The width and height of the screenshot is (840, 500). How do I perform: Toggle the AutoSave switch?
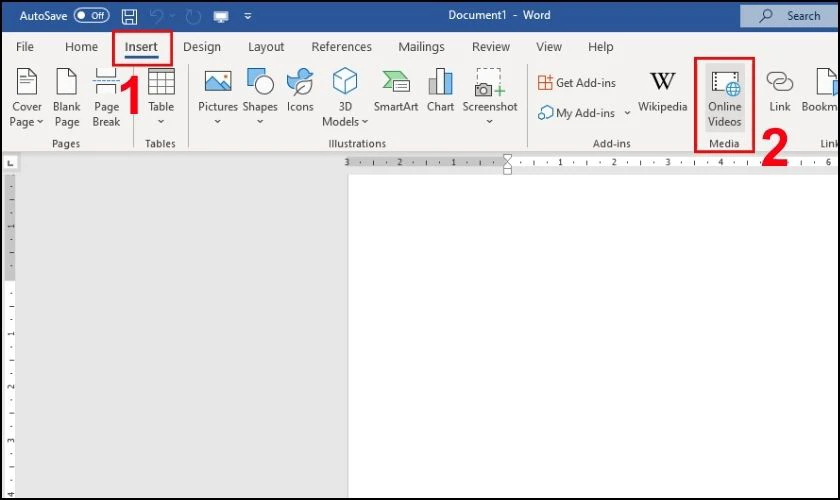pyautogui.click(x=92, y=16)
